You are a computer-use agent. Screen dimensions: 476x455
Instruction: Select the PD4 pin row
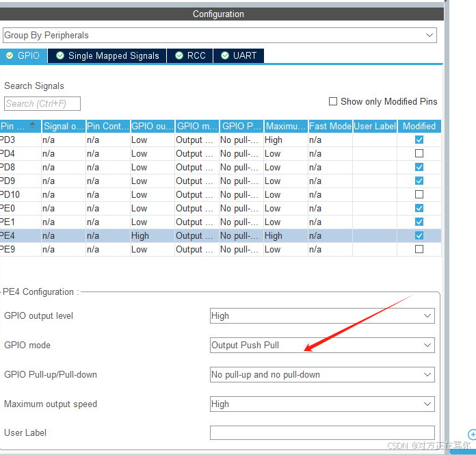click(220, 153)
